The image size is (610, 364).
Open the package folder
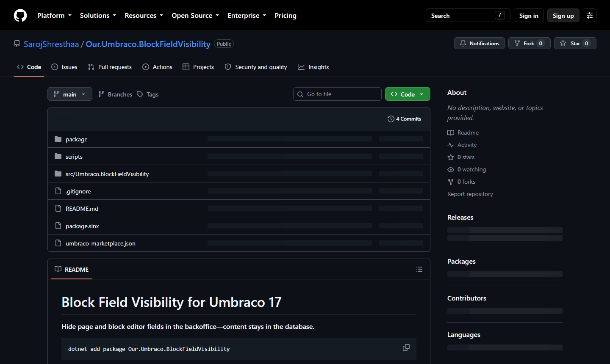(x=77, y=139)
